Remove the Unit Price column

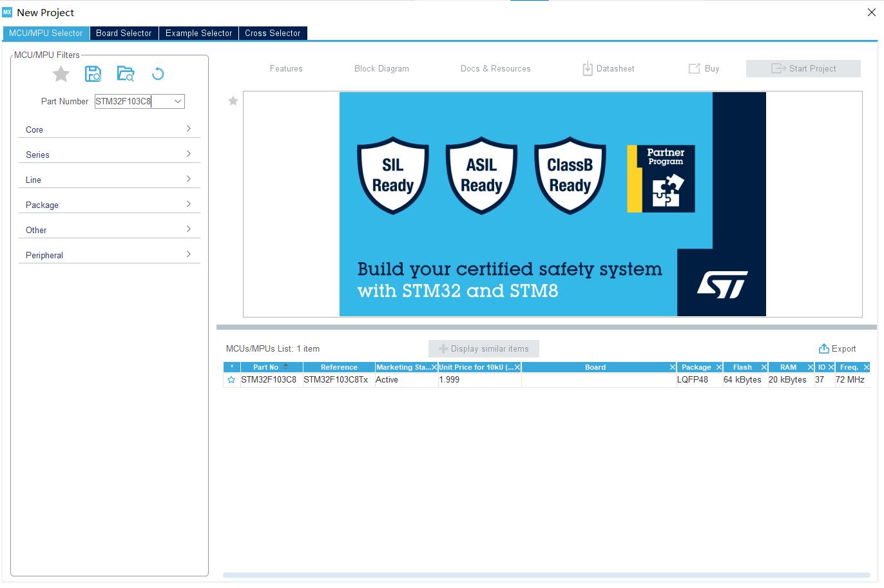tap(517, 367)
